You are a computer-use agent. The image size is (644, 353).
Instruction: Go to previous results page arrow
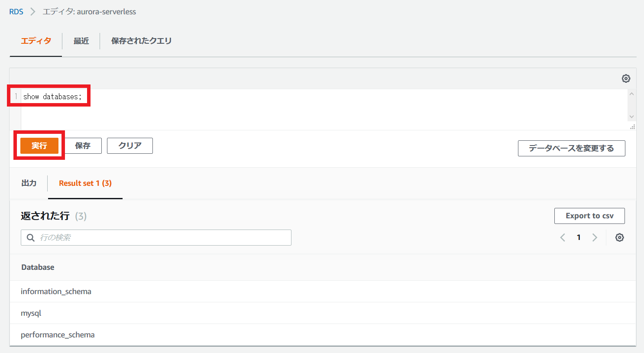click(563, 237)
